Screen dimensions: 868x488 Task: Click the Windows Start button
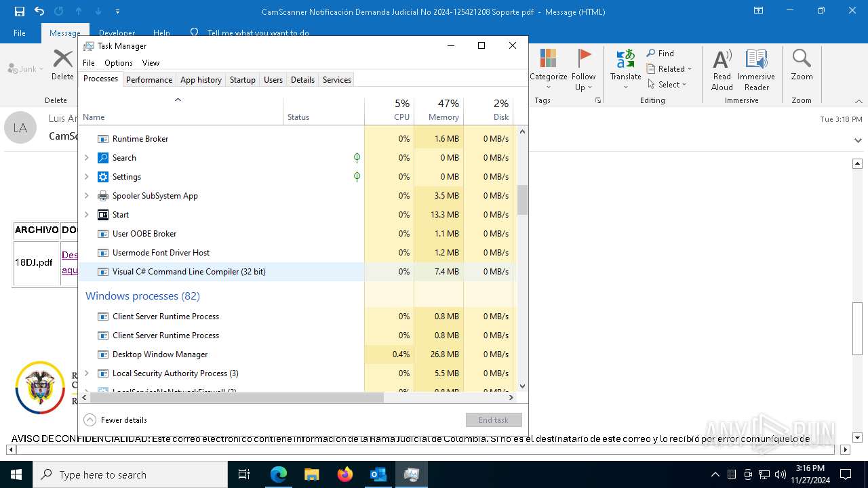16,474
